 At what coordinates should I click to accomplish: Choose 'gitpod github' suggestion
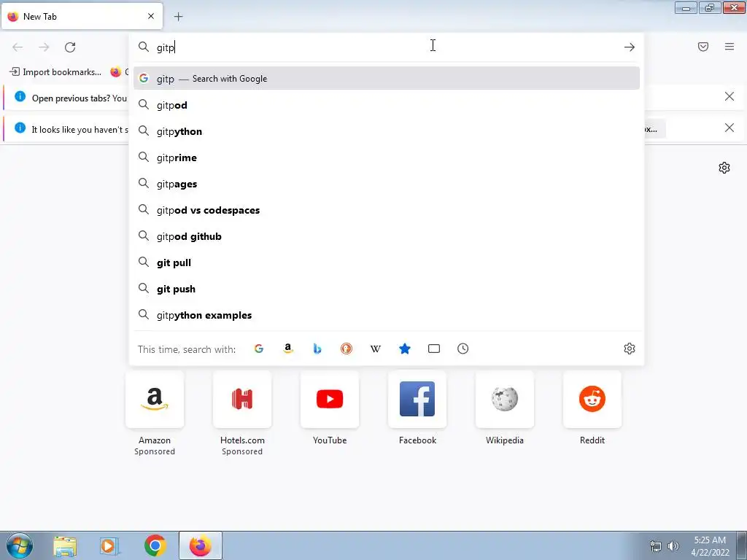(387, 236)
